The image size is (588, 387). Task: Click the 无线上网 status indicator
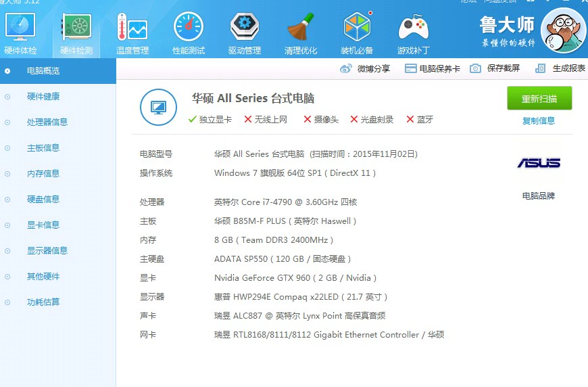[x=266, y=120]
